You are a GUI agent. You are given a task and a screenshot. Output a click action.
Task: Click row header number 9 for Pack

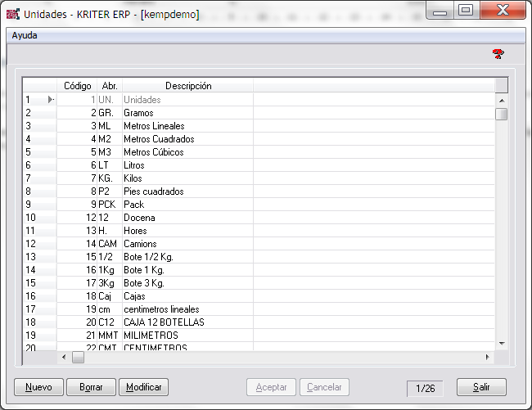pos(33,205)
